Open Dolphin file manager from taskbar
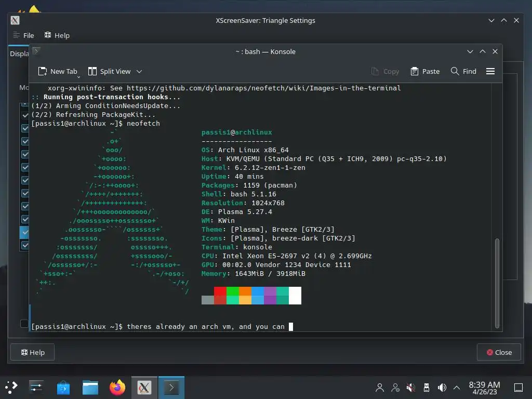Image resolution: width=532 pixels, height=399 pixels. [x=90, y=387]
